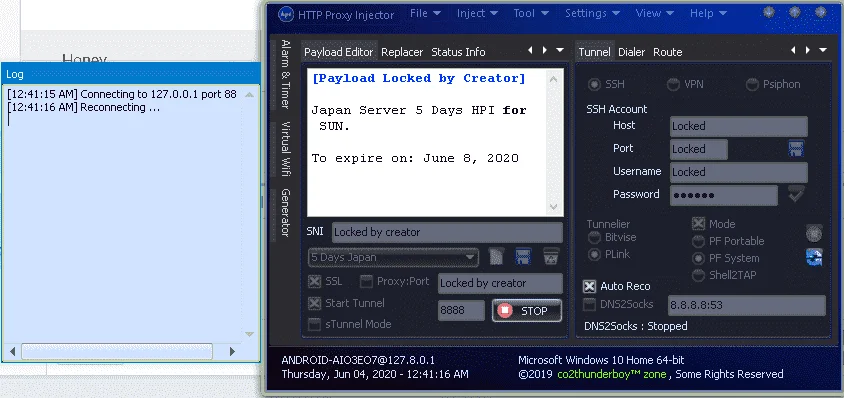Show next tab in Tunnel panel
Image resolution: width=844 pixels, height=398 pixels.
coord(807,50)
